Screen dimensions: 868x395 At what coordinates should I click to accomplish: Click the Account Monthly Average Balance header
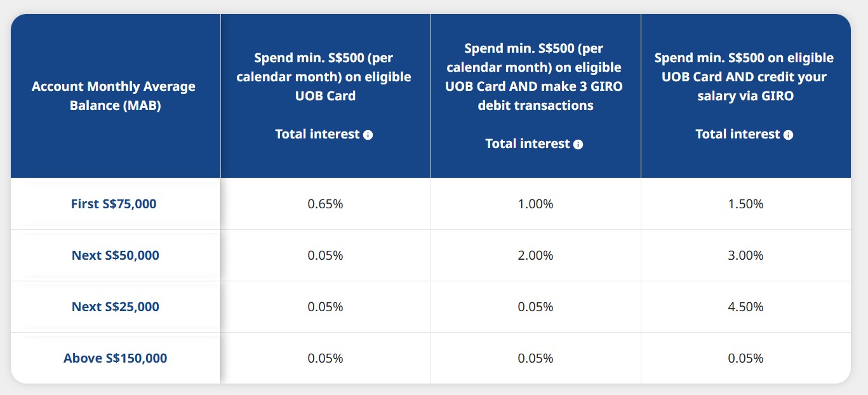point(114,96)
